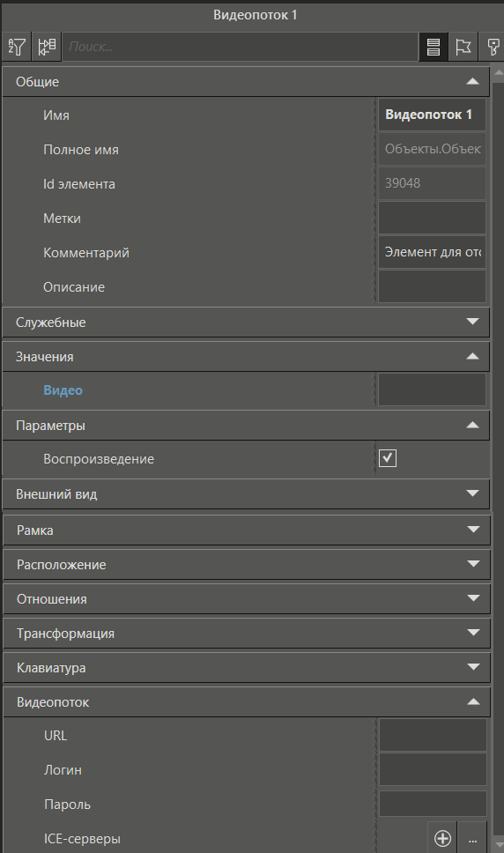
Task: Expand the Рамка section
Action: [247, 530]
